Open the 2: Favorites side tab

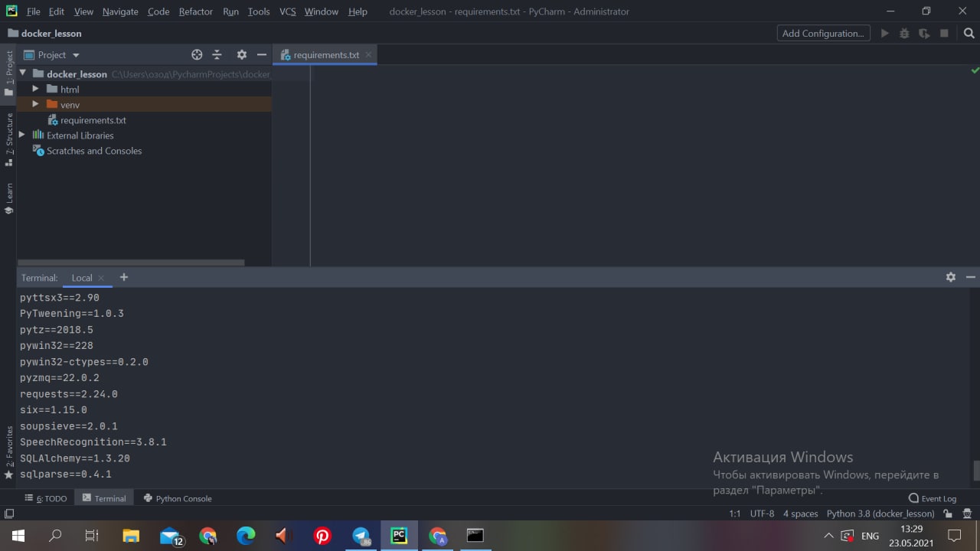(8, 452)
